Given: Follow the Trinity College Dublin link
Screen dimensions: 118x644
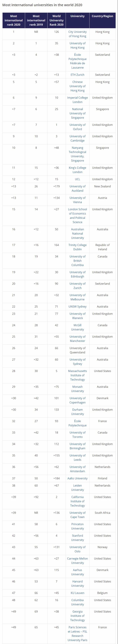Looking at the screenshot, I should 77,247.
